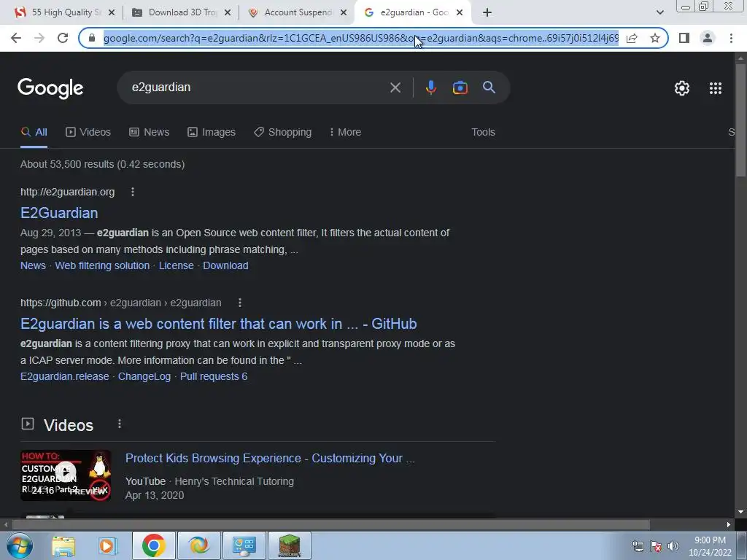Close the 'Account Suspended' tab

[344, 12]
